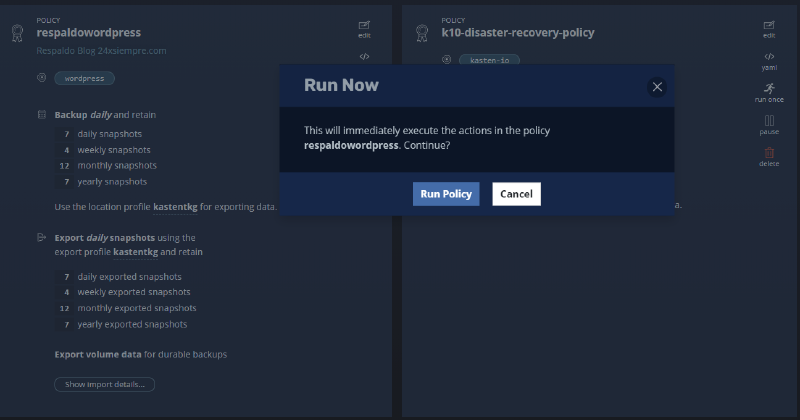Open kastentkg export profile link
The width and height of the screenshot is (800, 420).
[136, 252]
